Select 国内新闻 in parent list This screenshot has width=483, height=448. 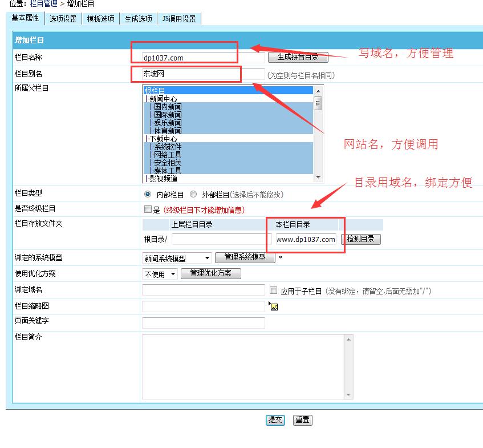[228, 107]
